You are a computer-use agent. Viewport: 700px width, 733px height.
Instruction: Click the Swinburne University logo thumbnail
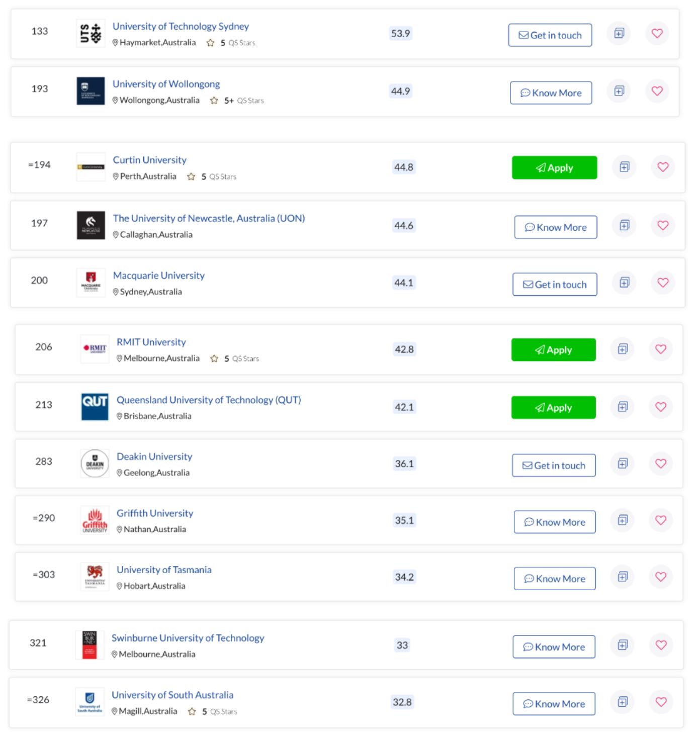(x=90, y=645)
